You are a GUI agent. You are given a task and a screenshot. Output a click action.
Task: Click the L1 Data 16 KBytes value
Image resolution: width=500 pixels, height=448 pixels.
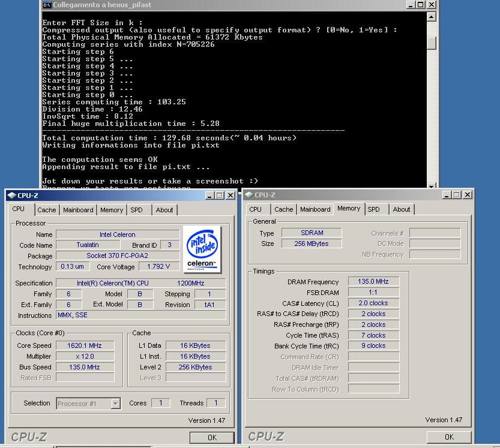[196, 345]
